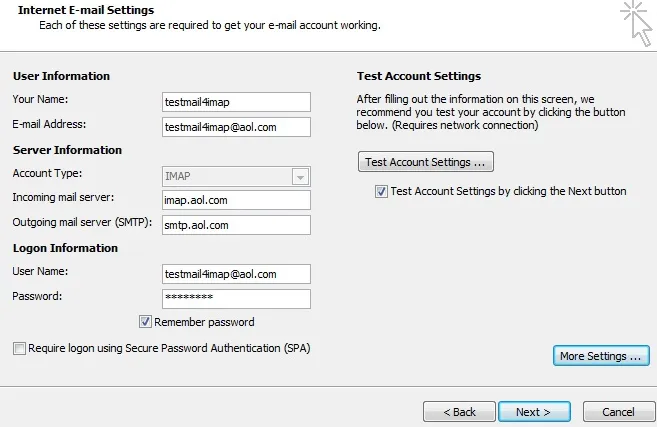Image resolution: width=657 pixels, height=427 pixels.
Task: Open the Account Type IMAP dropdown
Action: click(300, 176)
